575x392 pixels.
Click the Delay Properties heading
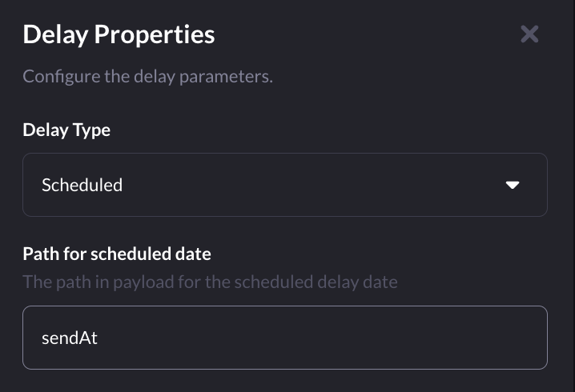point(119,34)
